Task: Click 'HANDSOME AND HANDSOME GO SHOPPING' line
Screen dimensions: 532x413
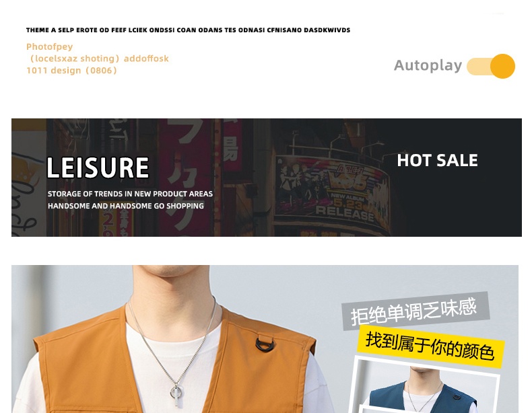Action: click(x=125, y=206)
